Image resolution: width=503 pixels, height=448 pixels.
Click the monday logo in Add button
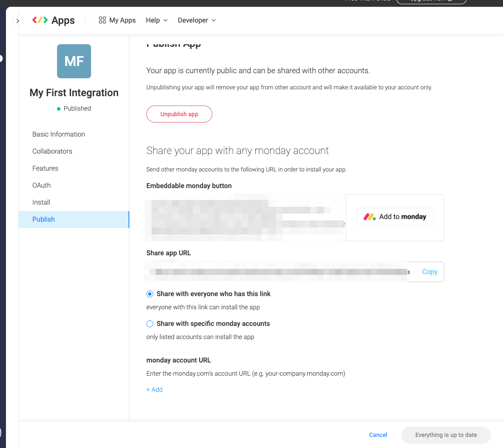coord(369,217)
